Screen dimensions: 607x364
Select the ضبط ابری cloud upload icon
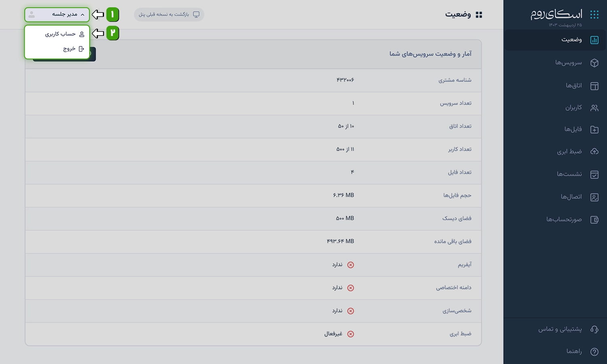(x=594, y=152)
